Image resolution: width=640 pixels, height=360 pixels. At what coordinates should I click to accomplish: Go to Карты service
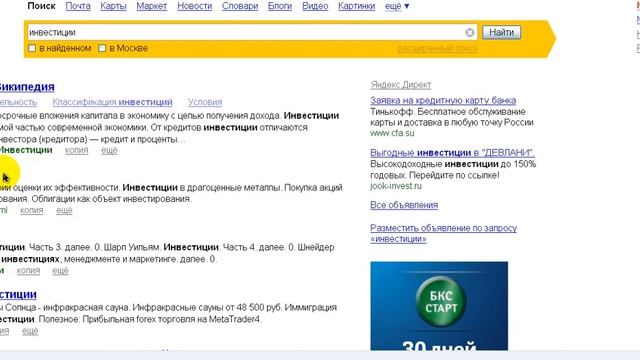pyautogui.click(x=113, y=6)
